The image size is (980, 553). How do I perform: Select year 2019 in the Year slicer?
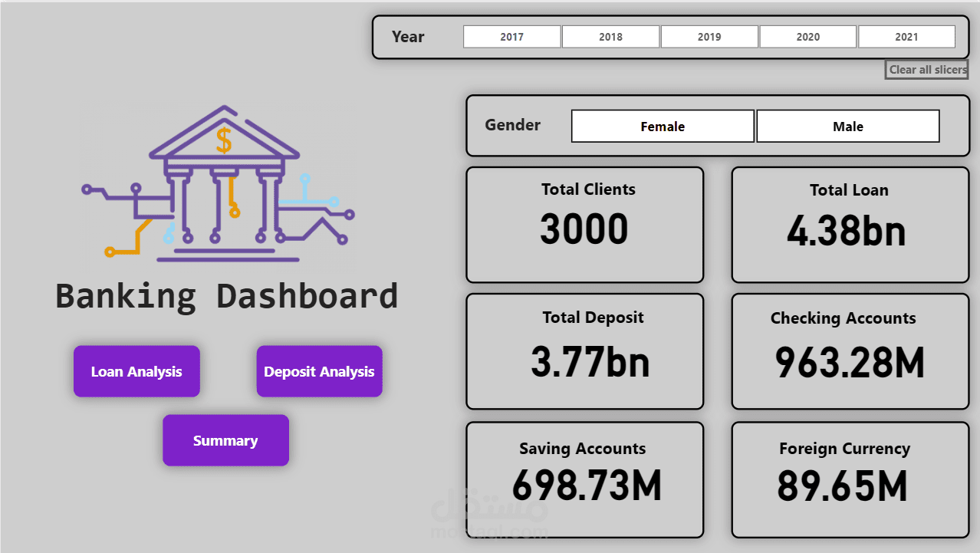click(709, 36)
